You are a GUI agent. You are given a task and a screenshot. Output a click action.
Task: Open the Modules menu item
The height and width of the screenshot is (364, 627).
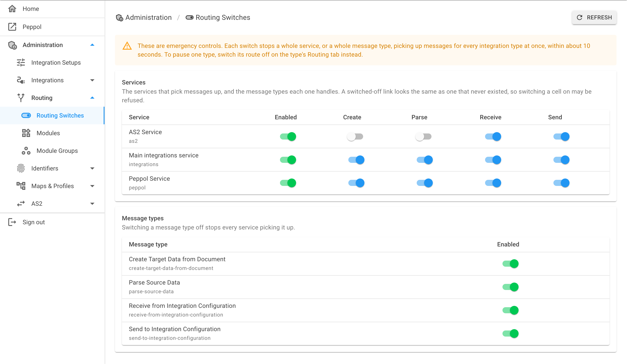[x=52, y=133]
